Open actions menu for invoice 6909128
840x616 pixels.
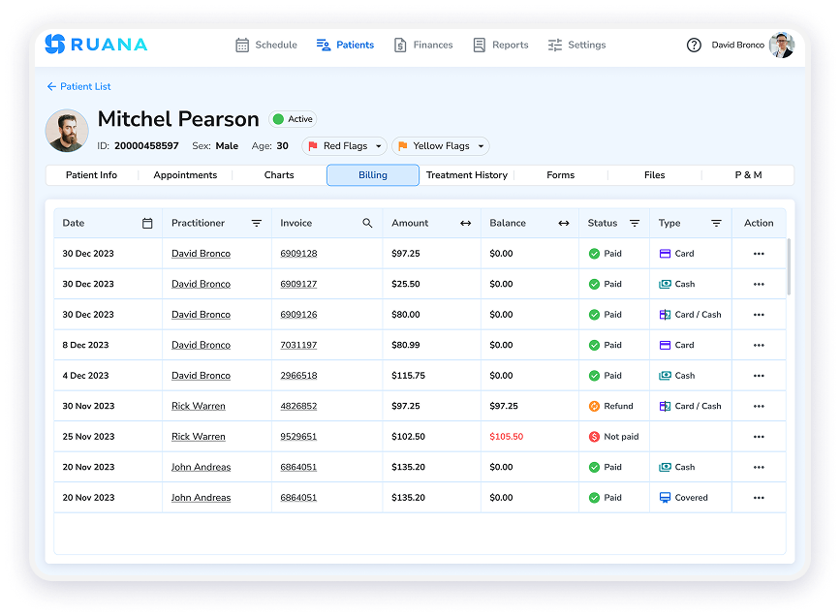pos(759,254)
